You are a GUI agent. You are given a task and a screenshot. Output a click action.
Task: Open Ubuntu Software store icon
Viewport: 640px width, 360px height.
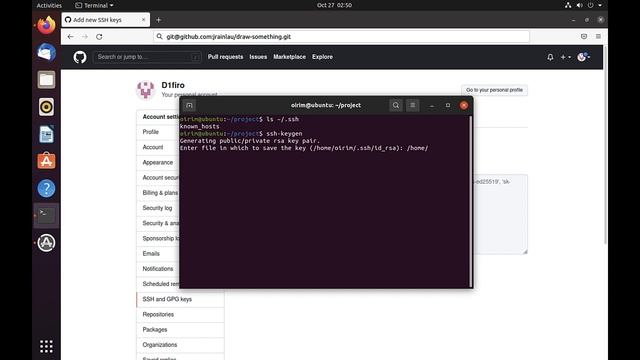[x=46, y=161]
